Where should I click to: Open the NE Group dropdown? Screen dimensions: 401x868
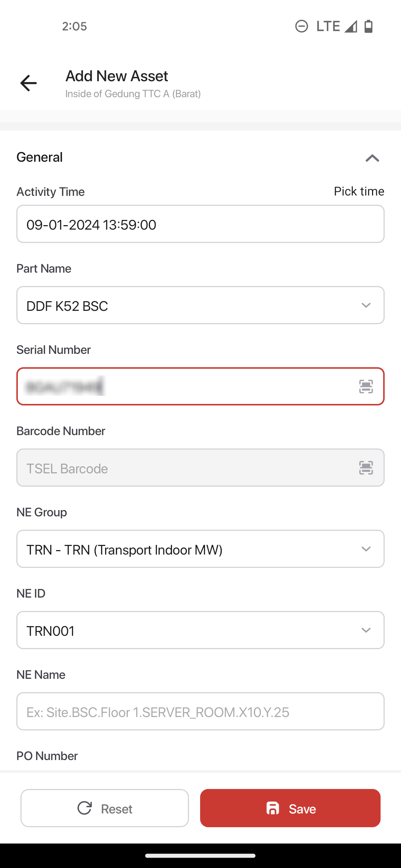tap(200, 549)
